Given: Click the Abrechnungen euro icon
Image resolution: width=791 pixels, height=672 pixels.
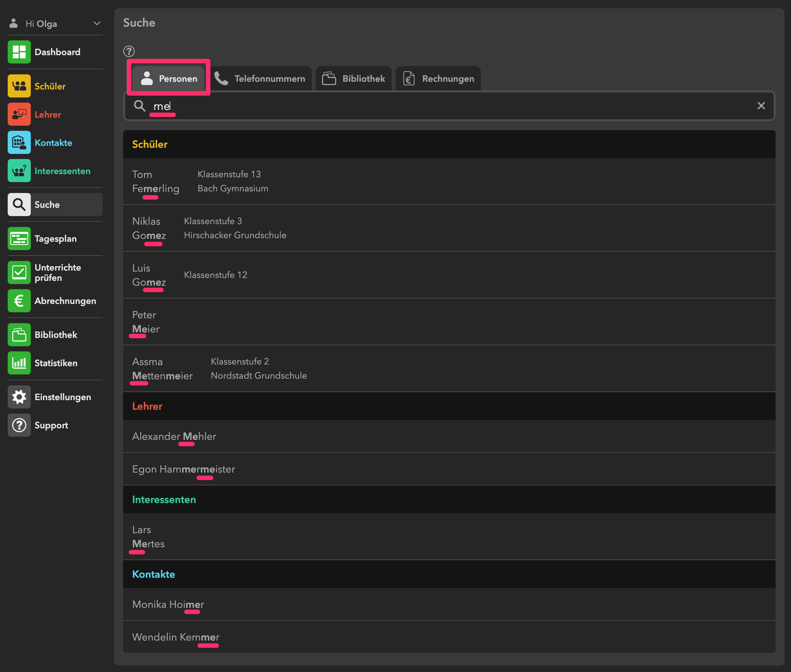Looking at the screenshot, I should 19,301.
